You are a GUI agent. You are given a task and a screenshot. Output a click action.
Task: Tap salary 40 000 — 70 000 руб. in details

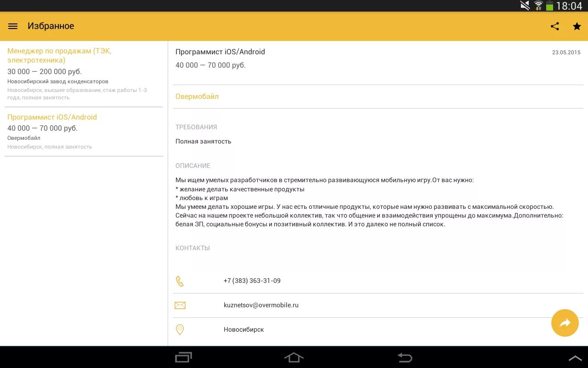click(x=210, y=65)
